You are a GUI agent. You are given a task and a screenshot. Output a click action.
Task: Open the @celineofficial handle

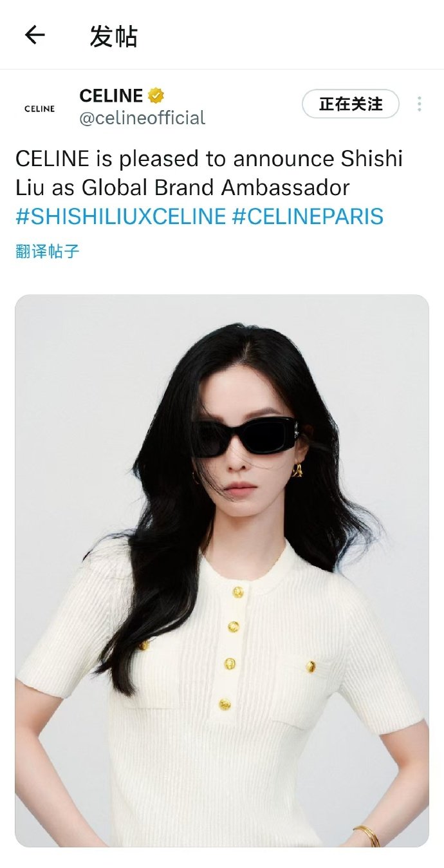142,118
